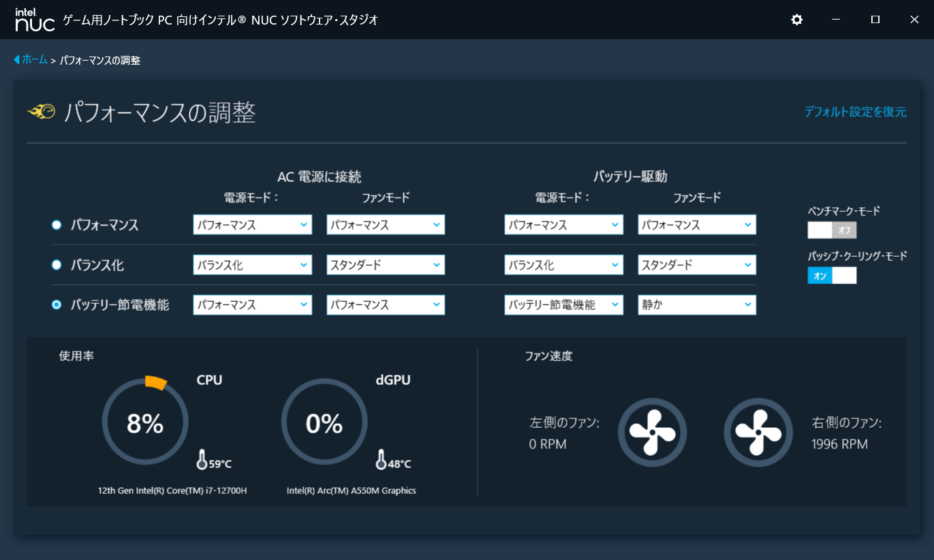Screen dimensions: 934x560
Task: Open AC fan mode dropdown in バッテリー節電機能 row
Action: tap(386, 305)
